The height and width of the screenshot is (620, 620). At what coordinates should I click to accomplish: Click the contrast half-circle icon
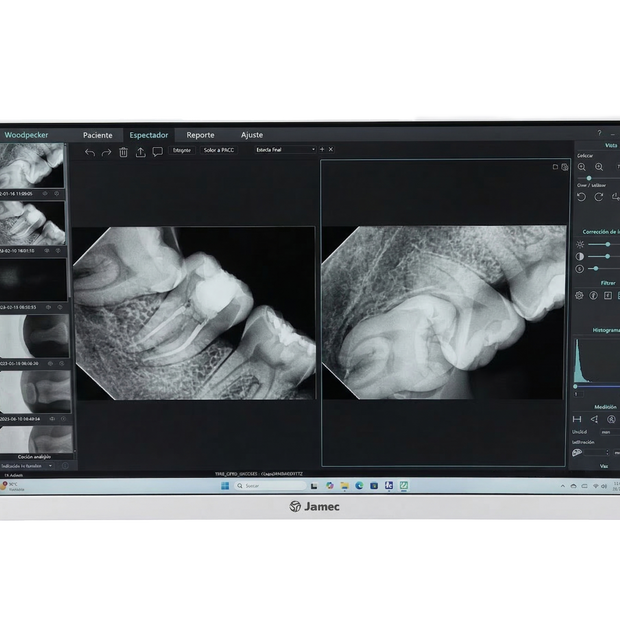[x=580, y=256]
